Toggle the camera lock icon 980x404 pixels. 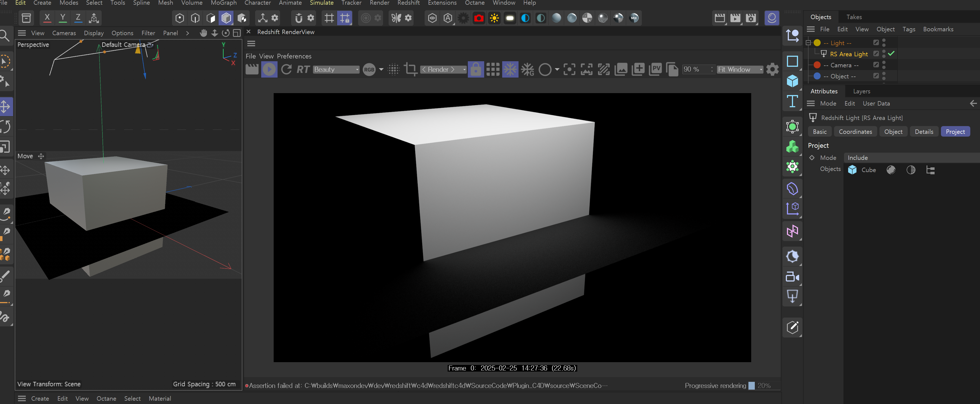click(x=476, y=70)
